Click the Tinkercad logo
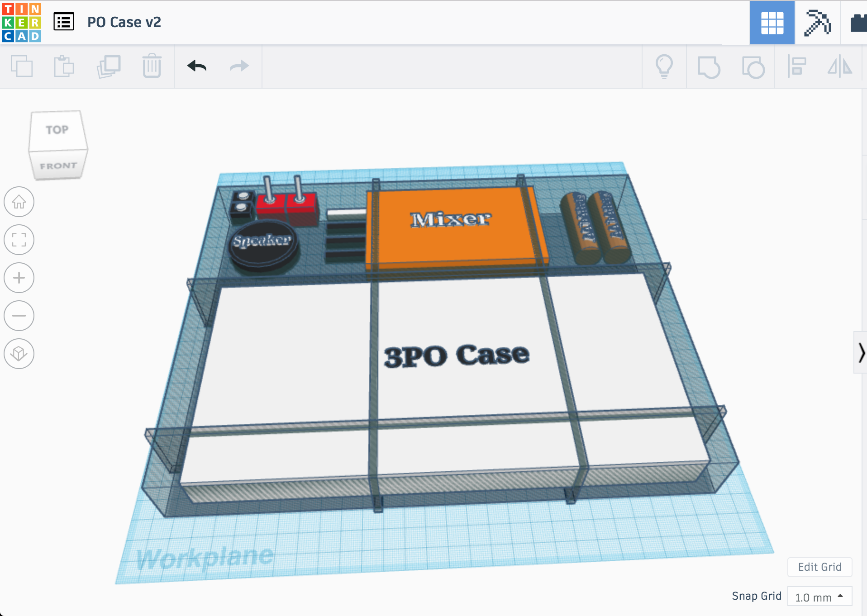 21,22
